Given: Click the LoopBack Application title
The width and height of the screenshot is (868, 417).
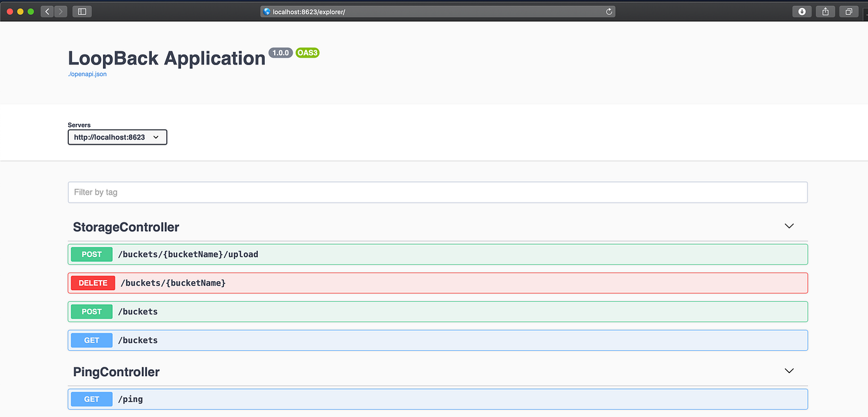Looking at the screenshot, I should coord(166,58).
